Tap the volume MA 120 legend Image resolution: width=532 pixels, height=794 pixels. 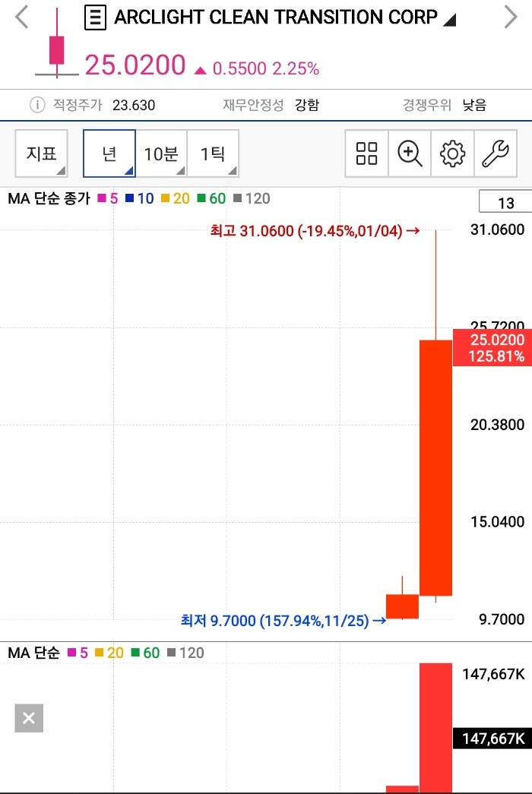click(185, 653)
